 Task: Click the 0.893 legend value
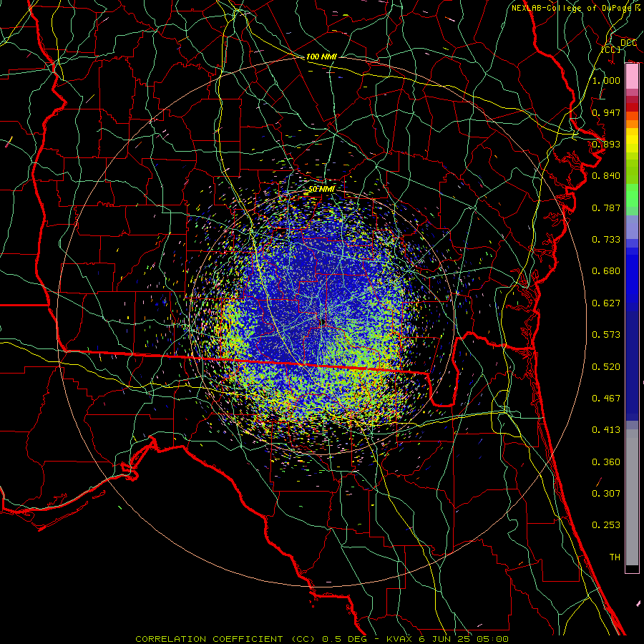[606, 144]
